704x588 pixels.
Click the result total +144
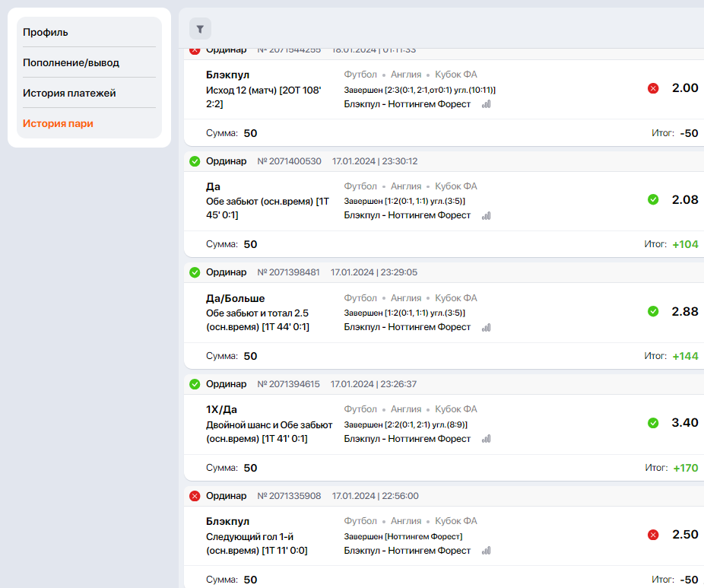pos(685,356)
